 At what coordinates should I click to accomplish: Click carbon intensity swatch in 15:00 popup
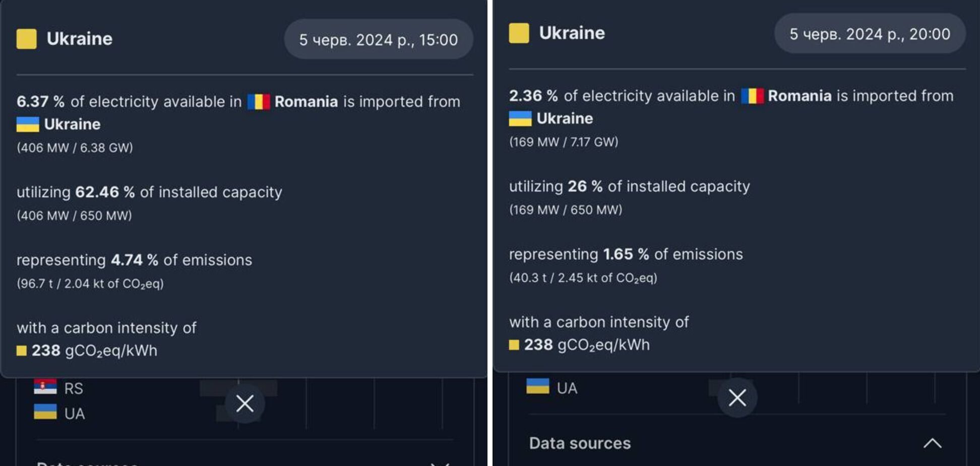22,351
